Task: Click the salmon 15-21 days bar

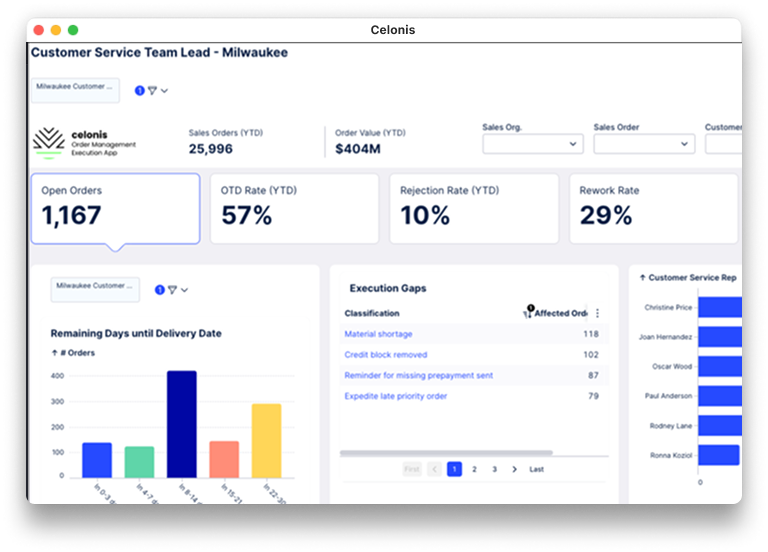Action: pyautogui.click(x=224, y=459)
